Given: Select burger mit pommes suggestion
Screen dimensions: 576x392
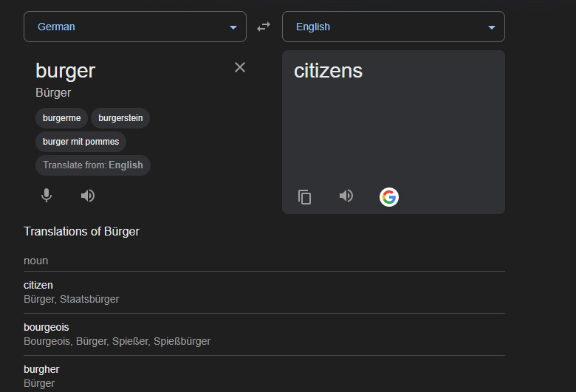Looking at the screenshot, I should tap(80, 142).
